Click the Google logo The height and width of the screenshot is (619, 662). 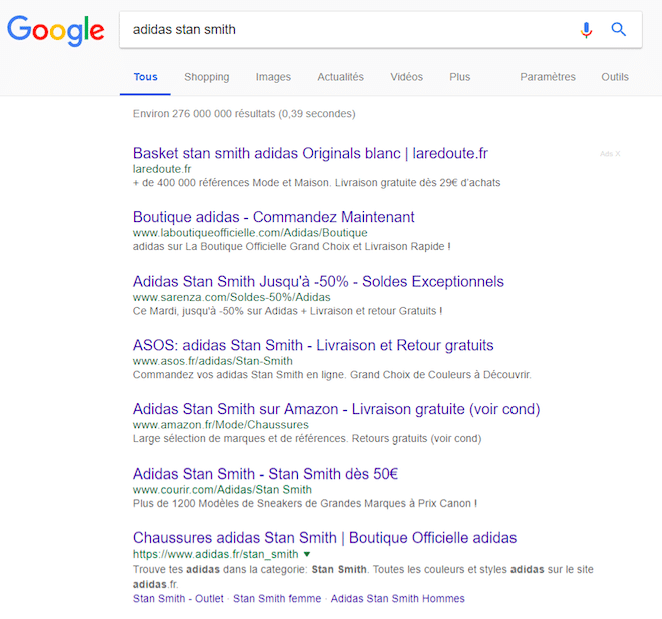point(55,29)
